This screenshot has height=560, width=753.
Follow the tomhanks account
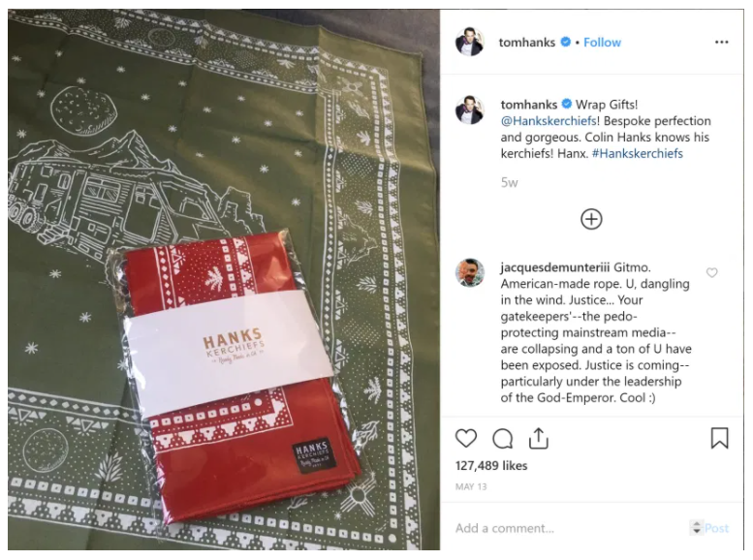click(602, 43)
